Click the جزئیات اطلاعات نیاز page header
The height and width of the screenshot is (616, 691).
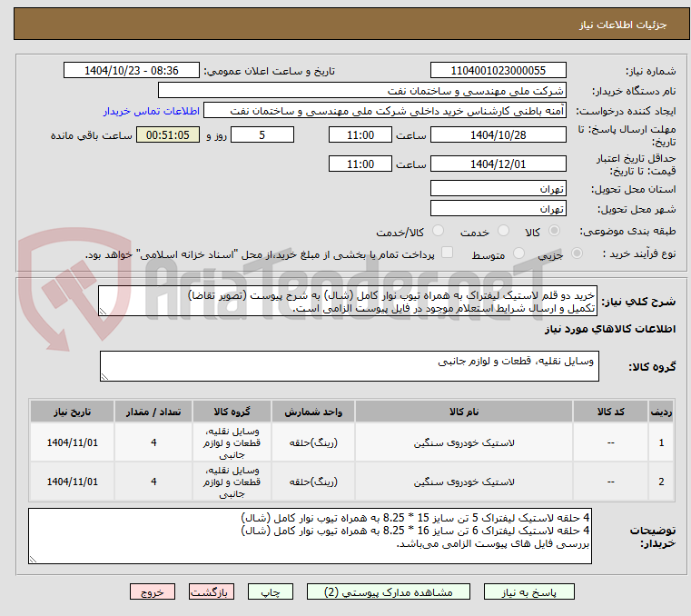(x=623, y=25)
